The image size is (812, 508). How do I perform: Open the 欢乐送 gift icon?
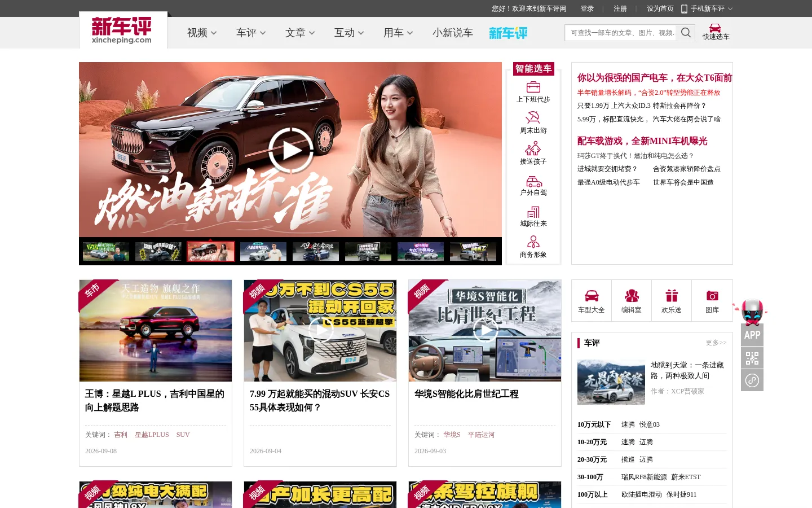[x=672, y=296]
